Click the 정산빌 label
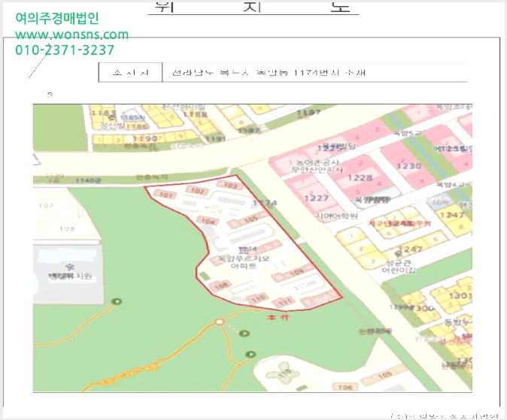507x420 pixels. pyautogui.click(x=112, y=125)
